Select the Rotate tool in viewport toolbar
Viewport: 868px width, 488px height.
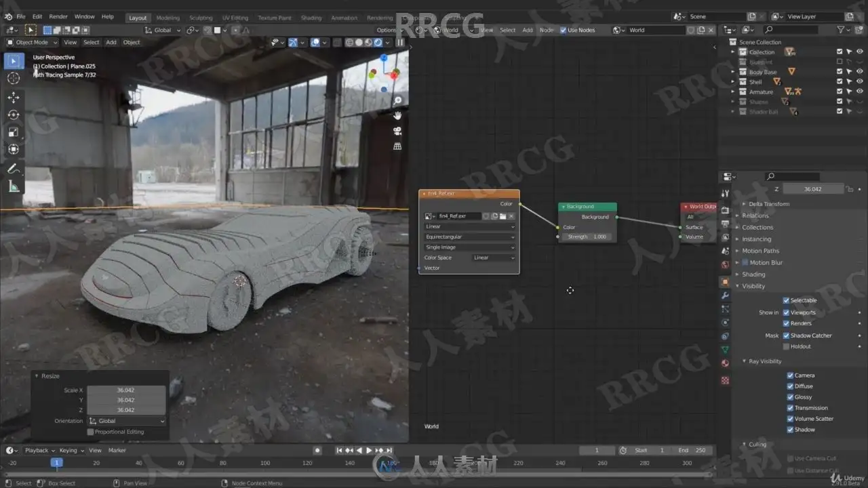pyautogui.click(x=14, y=115)
